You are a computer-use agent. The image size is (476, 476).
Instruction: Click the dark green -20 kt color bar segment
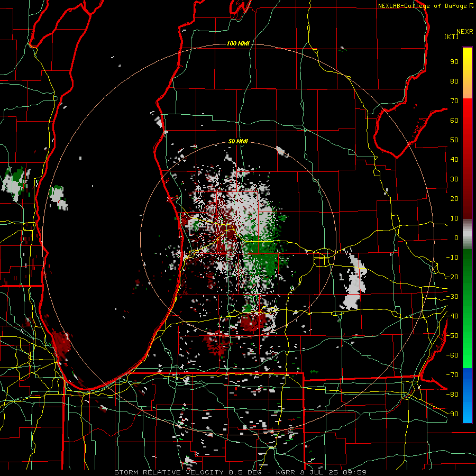coord(467,276)
